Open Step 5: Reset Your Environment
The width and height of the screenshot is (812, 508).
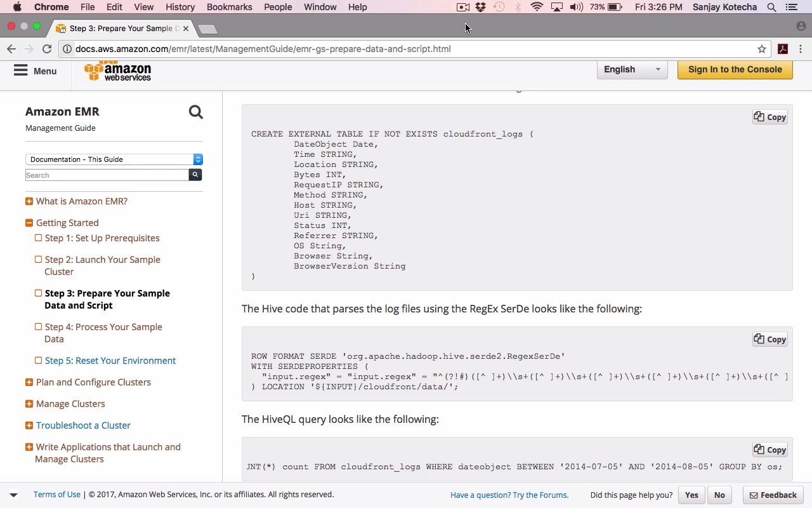tap(110, 361)
